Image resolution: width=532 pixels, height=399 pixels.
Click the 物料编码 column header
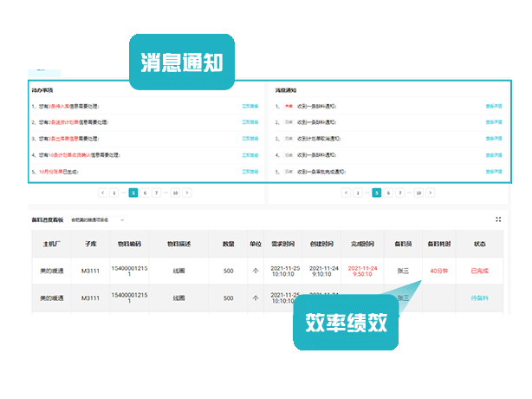(127, 244)
